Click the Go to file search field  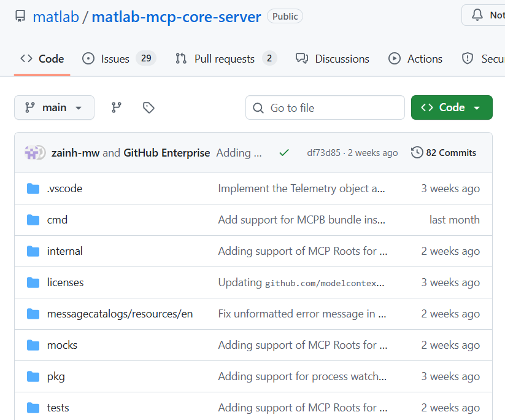coord(325,107)
